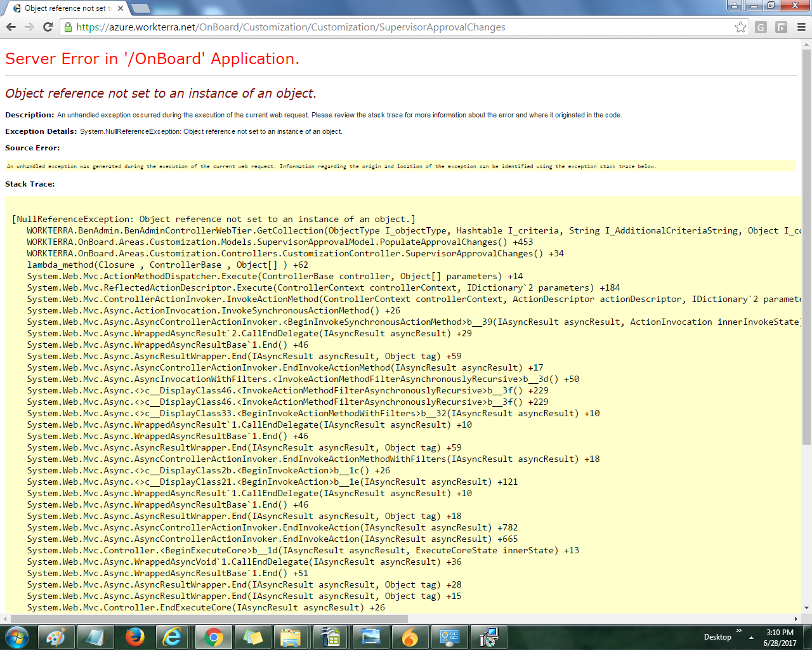Click the taskbar clock showing 3:10 PM
This screenshot has width=812, height=658.
[x=780, y=637]
